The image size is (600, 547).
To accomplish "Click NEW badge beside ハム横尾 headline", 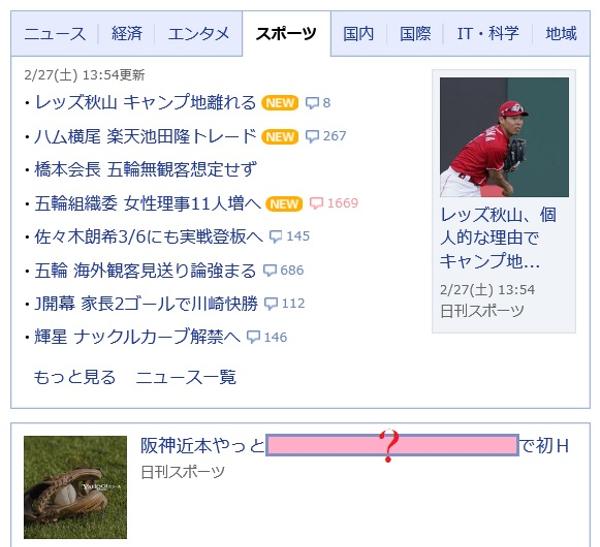I will point(280,137).
